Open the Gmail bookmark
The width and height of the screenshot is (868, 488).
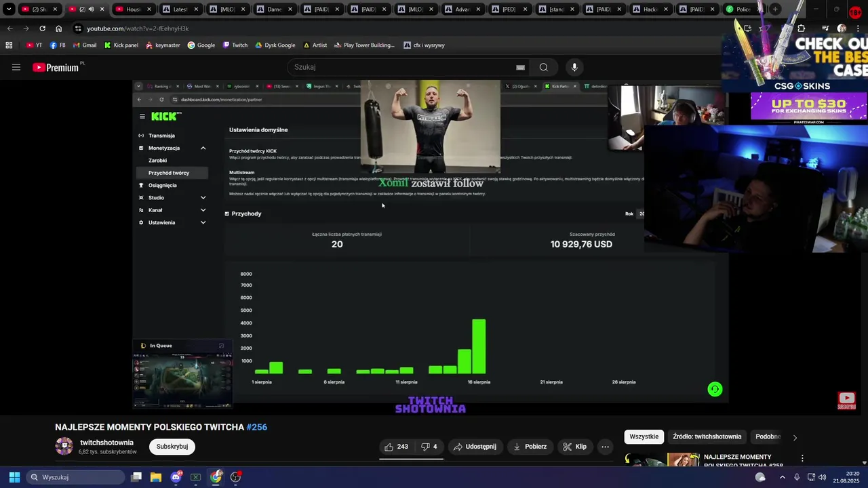[84, 45]
